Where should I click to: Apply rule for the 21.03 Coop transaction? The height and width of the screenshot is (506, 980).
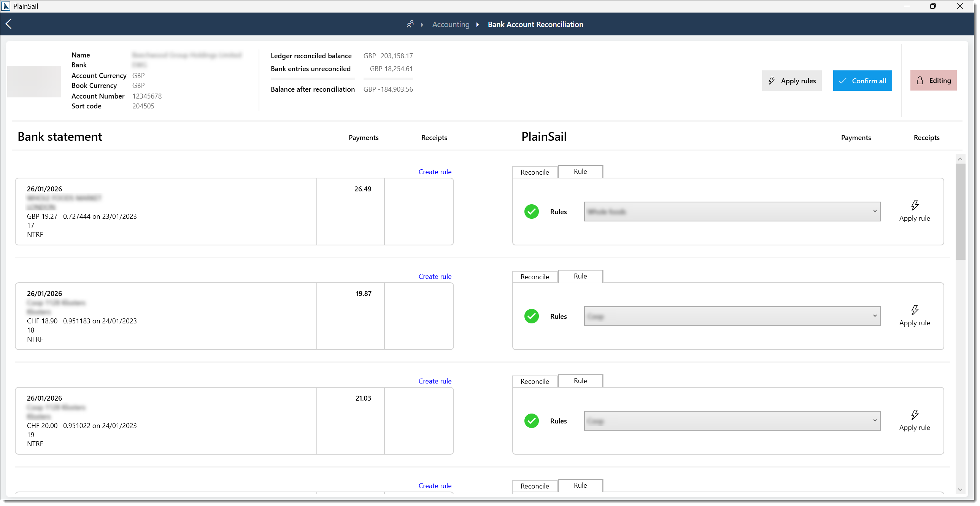click(915, 421)
